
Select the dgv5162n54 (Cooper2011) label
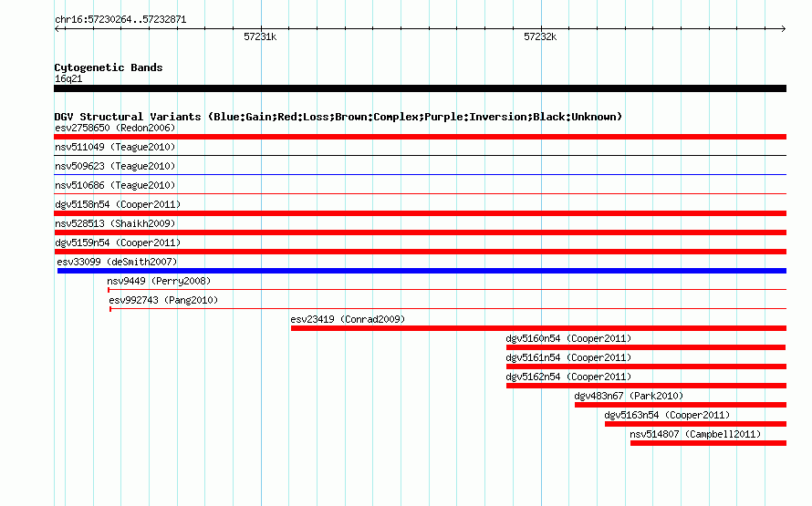point(568,377)
